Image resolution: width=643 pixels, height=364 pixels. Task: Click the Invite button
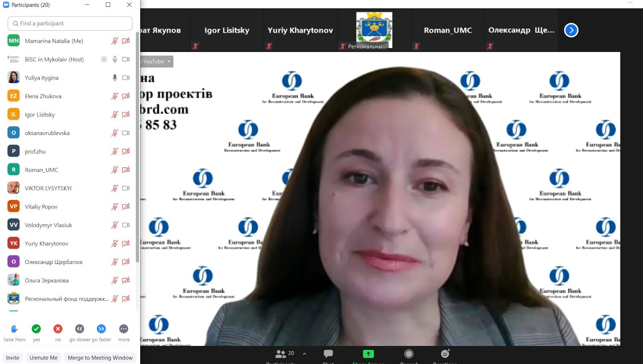(12, 358)
